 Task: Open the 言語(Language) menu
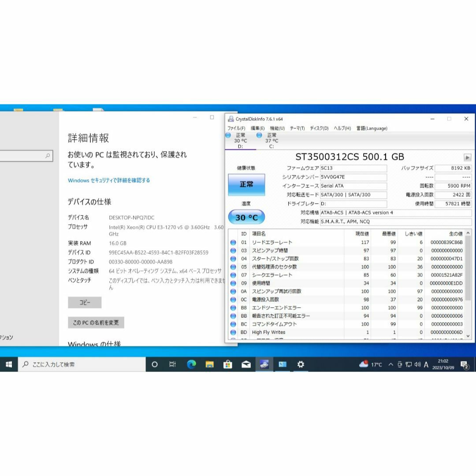[x=372, y=128]
